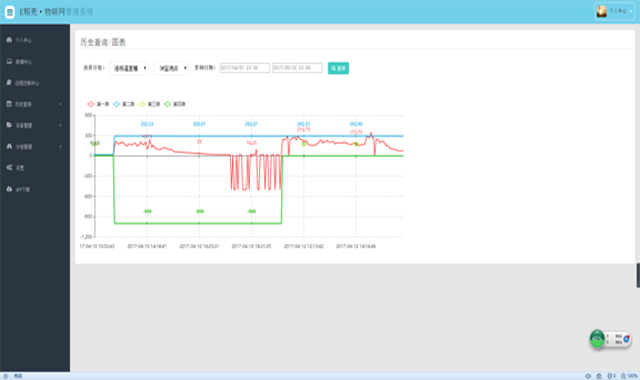Click x-axis label 17-04-10 10:52:43

[x=97, y=246]
